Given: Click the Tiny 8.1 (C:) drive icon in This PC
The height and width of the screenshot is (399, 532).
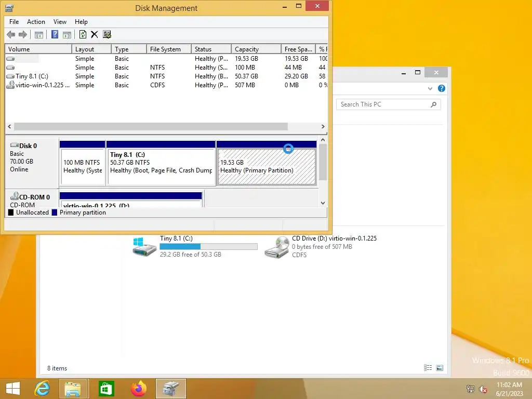Looking at the screenshot, I should (x=144, y=247).
